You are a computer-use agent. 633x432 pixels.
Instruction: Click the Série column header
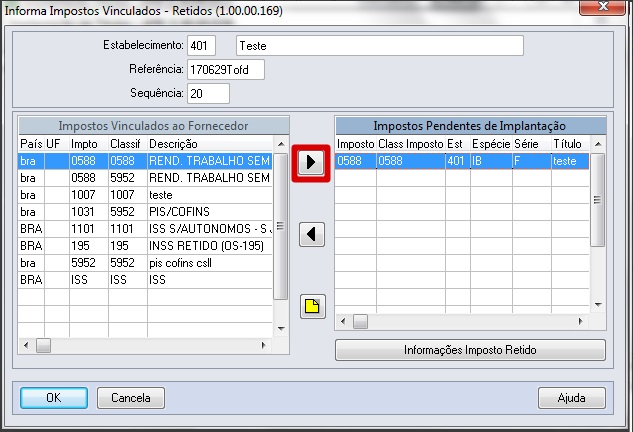pos(532,144)
